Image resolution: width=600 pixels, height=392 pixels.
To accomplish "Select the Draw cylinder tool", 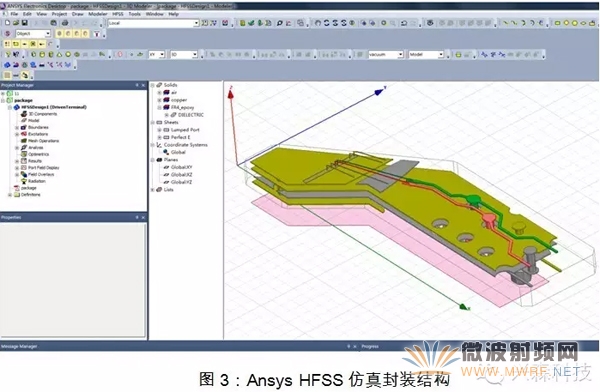I will tap(42, 55).
